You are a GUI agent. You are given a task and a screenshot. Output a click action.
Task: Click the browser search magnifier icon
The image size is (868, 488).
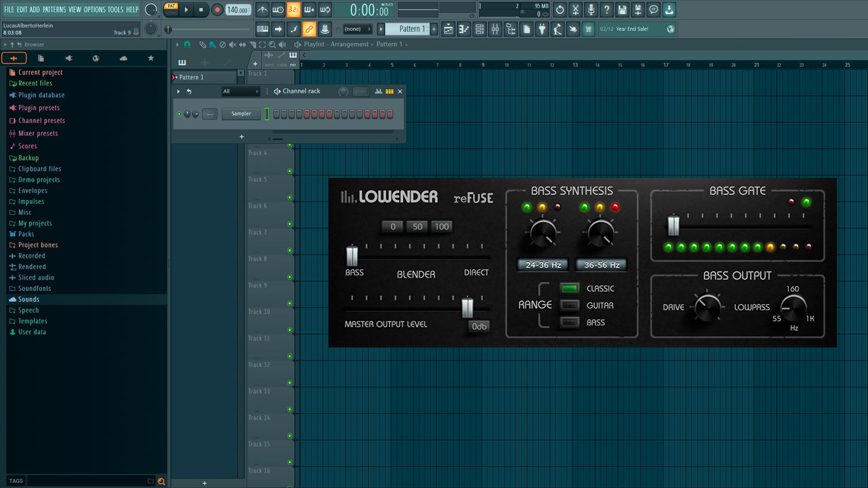[x=161, y=481]
